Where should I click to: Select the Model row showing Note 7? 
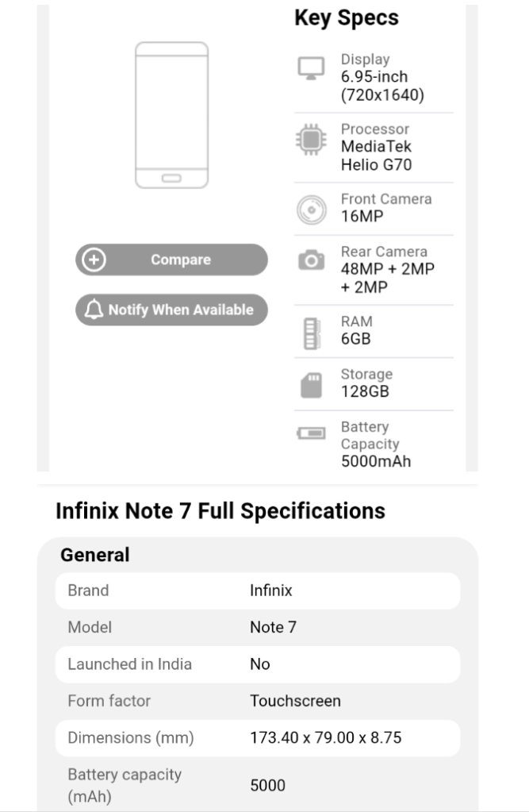coord(257,627)
